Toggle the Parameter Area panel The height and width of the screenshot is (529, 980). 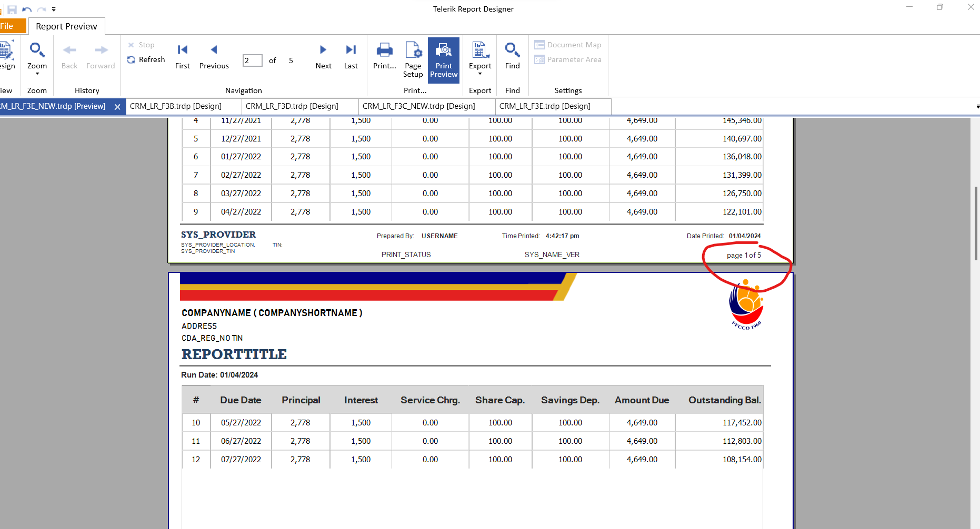pos(568,59)
